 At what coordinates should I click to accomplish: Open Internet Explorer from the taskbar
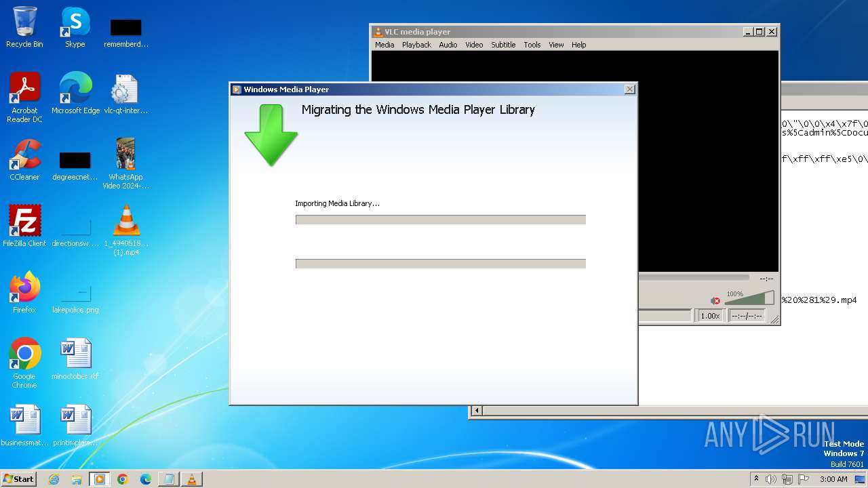tap(54, 479)
